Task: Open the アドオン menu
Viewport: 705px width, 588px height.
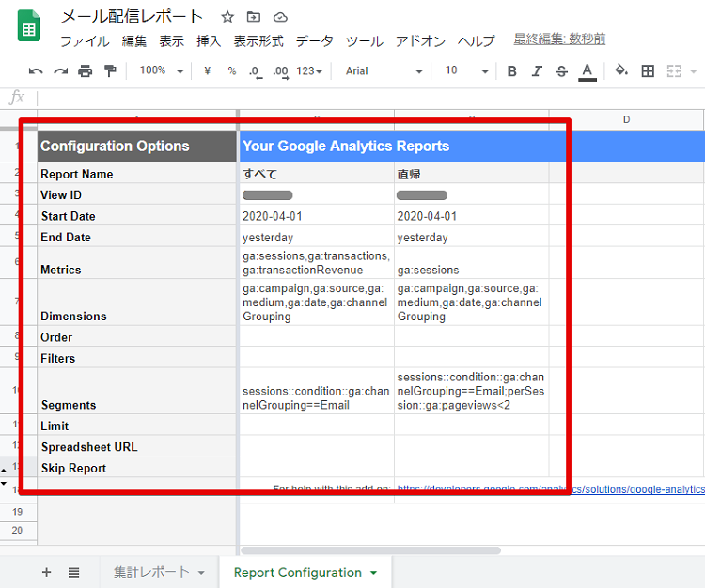Action: [420, 41]
